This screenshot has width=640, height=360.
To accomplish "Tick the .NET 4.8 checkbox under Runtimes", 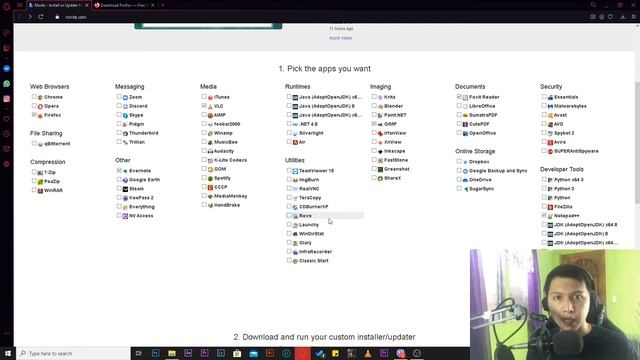I will [x=289, y=124].
